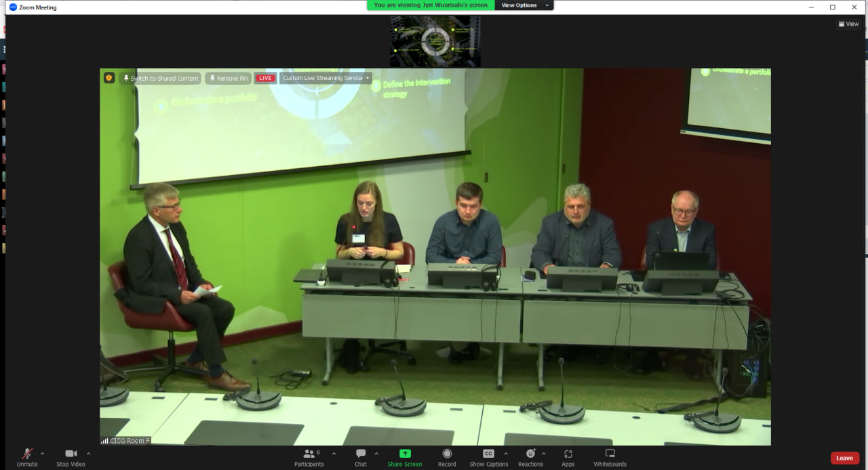Click the encryption shield icon
The width and height of the screenshot is (868, 470).
[x=109, y=78]
